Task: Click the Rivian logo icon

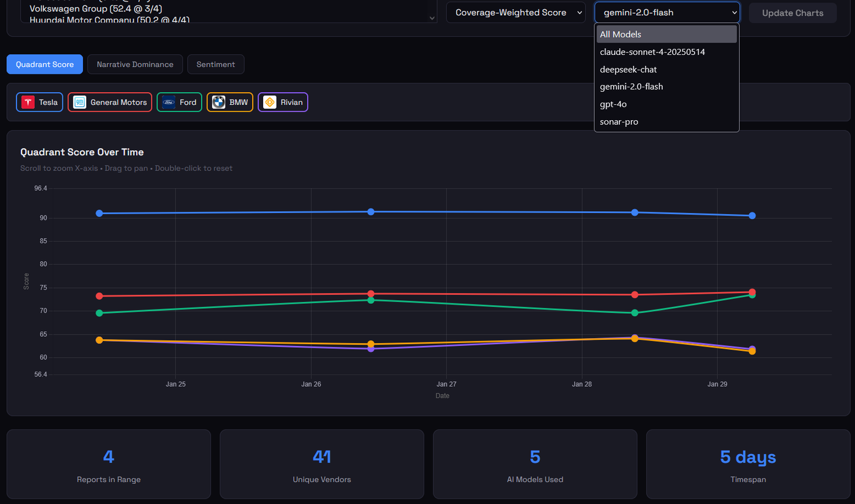Action: pyautogui.click(x=270, y=103)
